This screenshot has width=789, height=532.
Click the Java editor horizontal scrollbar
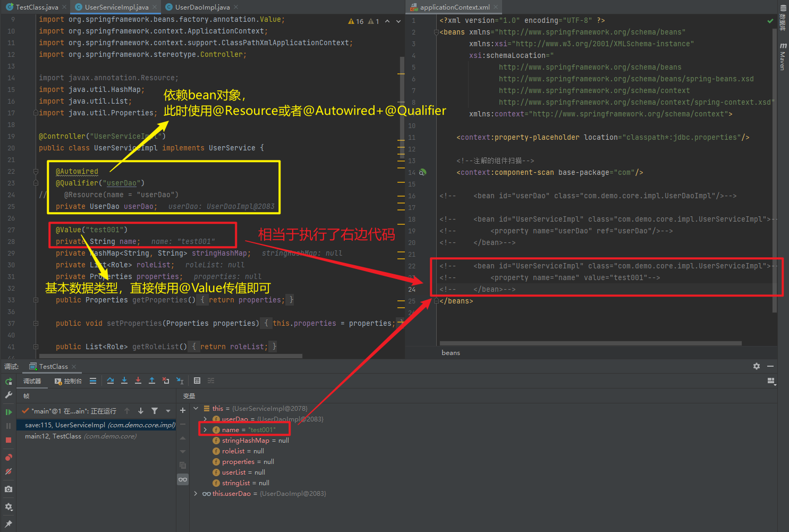coord(171,356)
